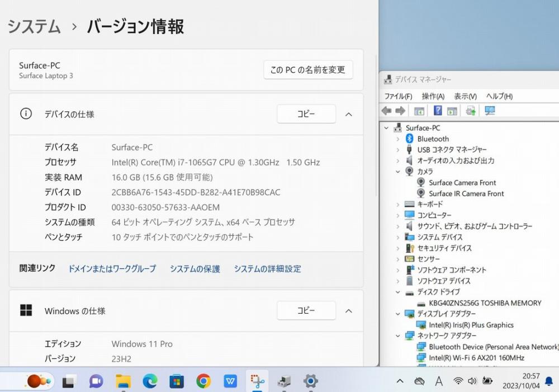The height and width of the screenshot is (392, 559).
Task: Collapse the Surface-PC root node
Action: coord(386,127)
